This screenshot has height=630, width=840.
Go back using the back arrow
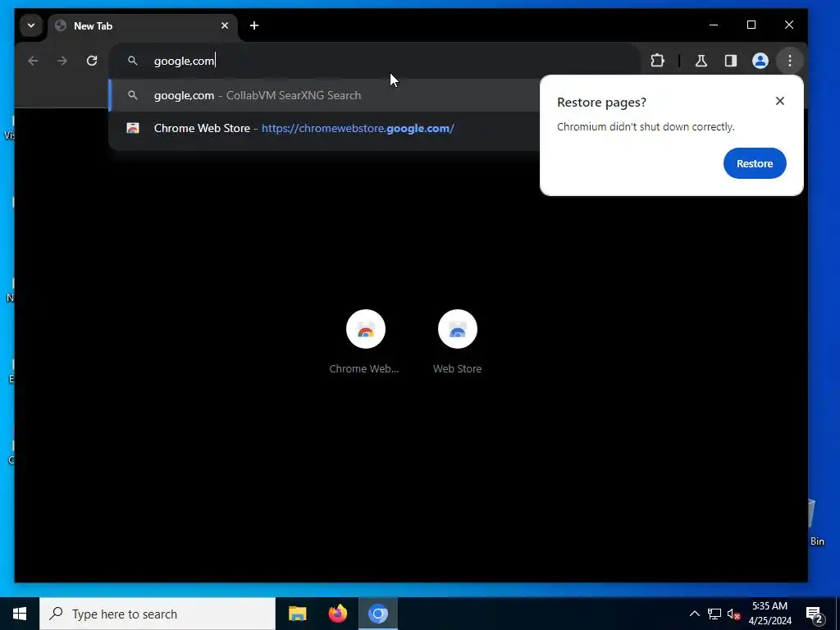pyautogui.click(x=33, y=61)
